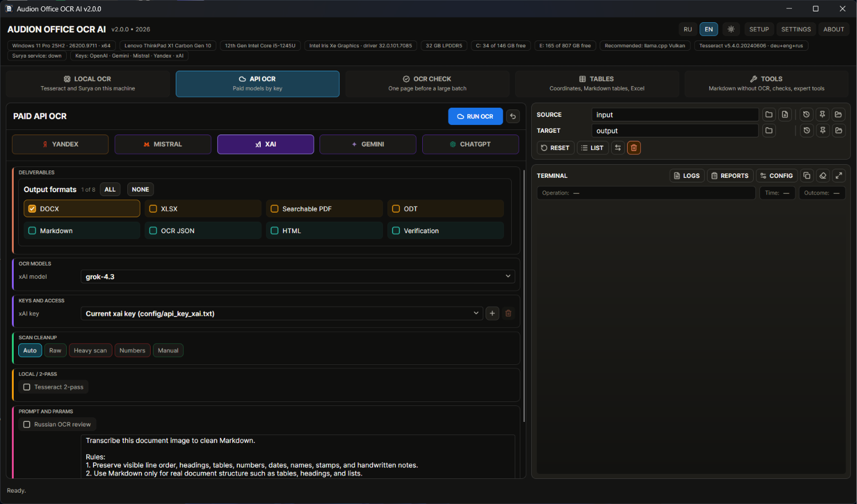Open the LOGS viewer
857x504 pixels.
(x=687, y=176)
